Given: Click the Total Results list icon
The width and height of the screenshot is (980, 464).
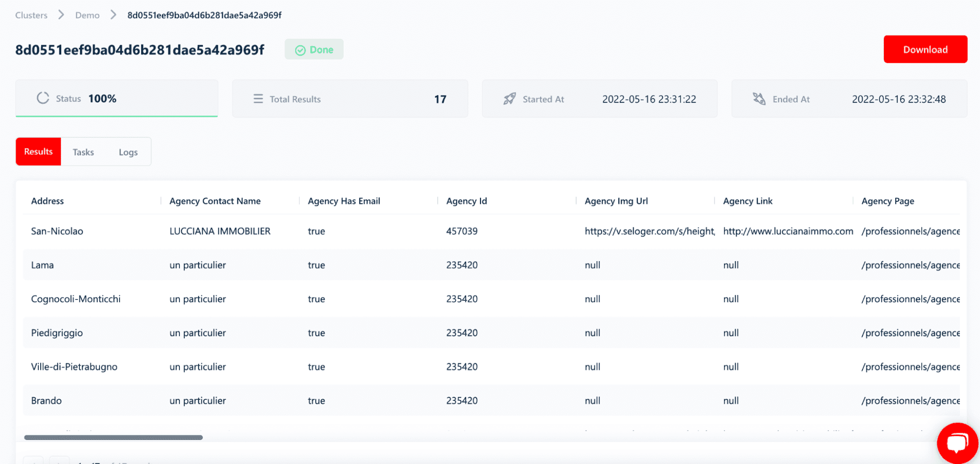Looking at the screenshot, I should point(258,99).
